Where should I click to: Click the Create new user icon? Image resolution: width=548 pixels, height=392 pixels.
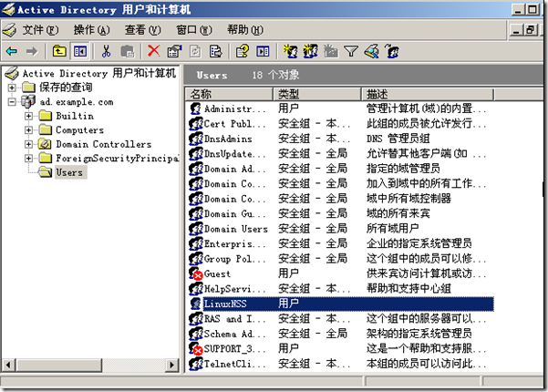[x=290, y=51]
